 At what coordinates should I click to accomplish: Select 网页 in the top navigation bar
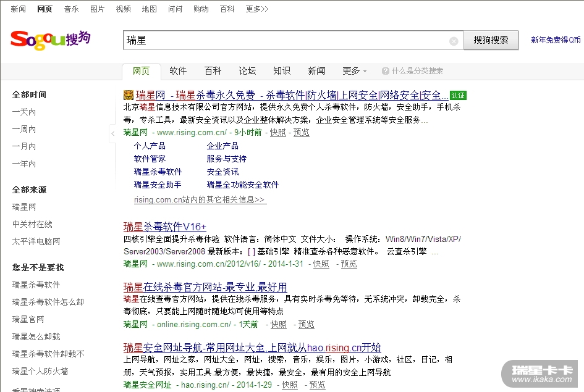click(x=44, y=9)
